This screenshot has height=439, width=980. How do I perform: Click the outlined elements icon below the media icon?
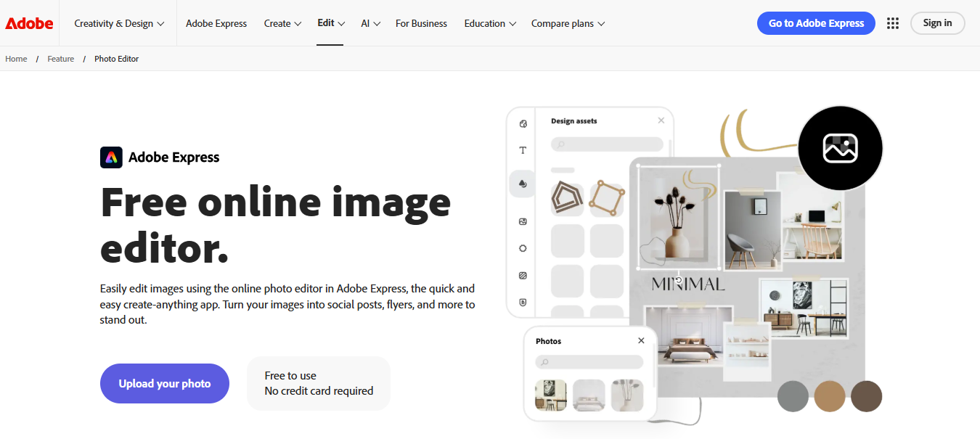pyautogui.click(x=522, y=247)
